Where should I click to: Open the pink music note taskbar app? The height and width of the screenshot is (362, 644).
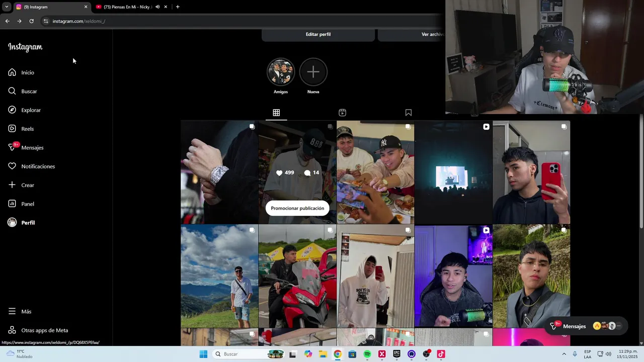pos(441,354)
